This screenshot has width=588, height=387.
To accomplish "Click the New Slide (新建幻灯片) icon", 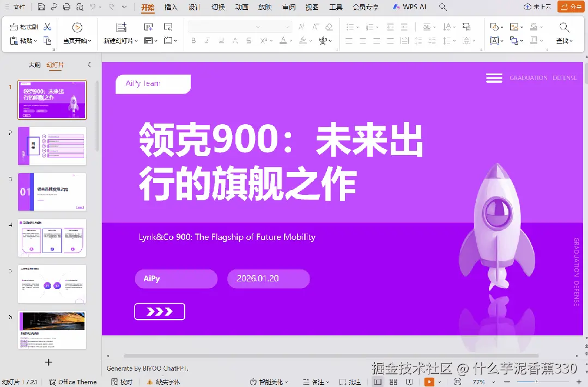I will pos(121,27).
